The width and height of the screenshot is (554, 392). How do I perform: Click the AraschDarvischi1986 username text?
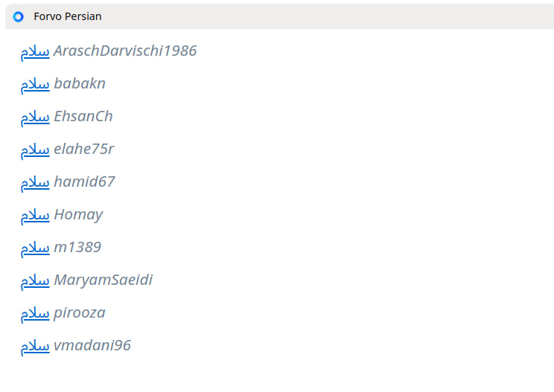(x=125, y=51)
